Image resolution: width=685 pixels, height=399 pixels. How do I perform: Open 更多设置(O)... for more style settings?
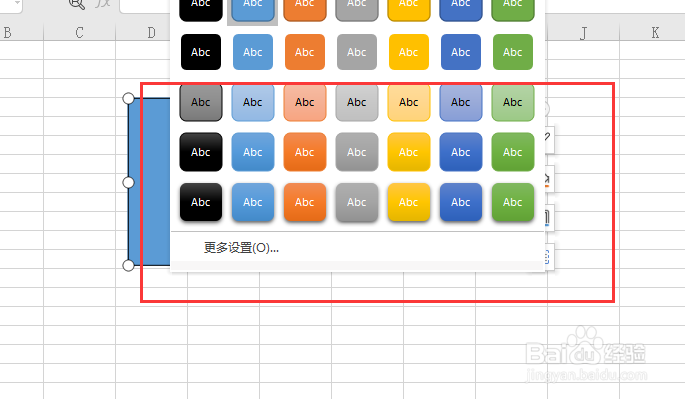(x=241, y=248)
